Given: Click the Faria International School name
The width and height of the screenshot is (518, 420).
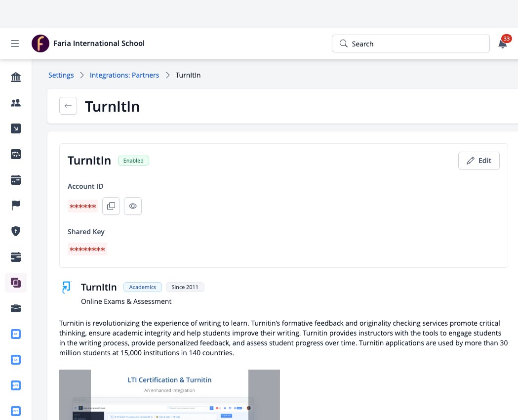Looking at the screenshot, I should [99, 43].
